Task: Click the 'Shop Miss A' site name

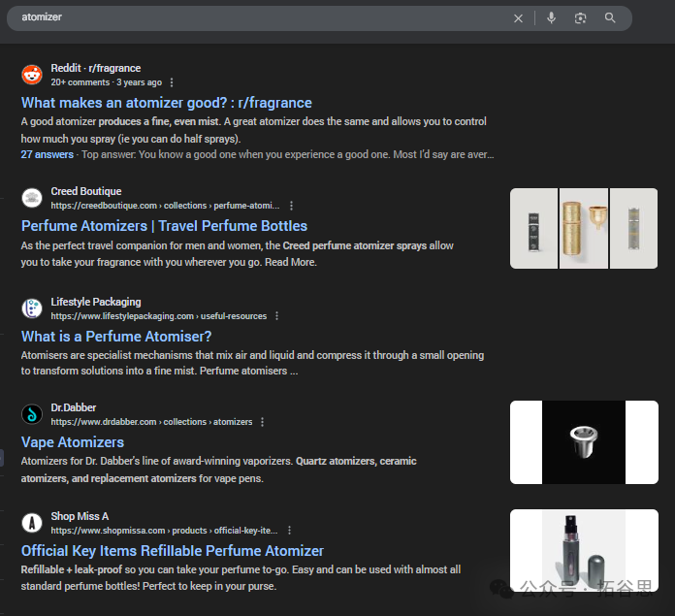Action: point(80,516)
